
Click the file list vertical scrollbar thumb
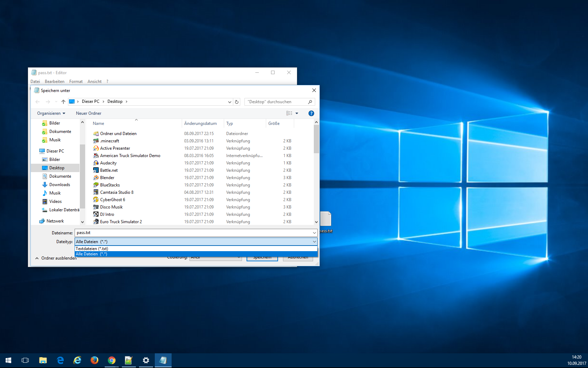[316, 139]
